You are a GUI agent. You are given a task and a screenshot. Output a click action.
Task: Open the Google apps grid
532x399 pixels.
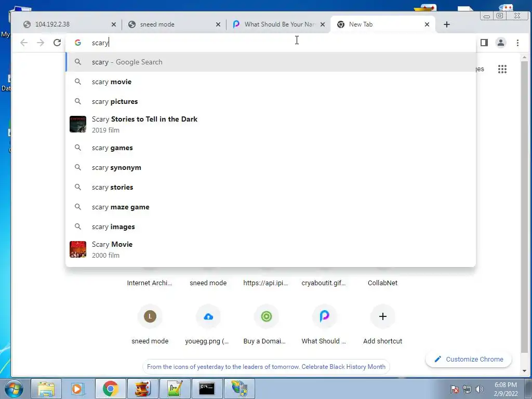point(502,69)
